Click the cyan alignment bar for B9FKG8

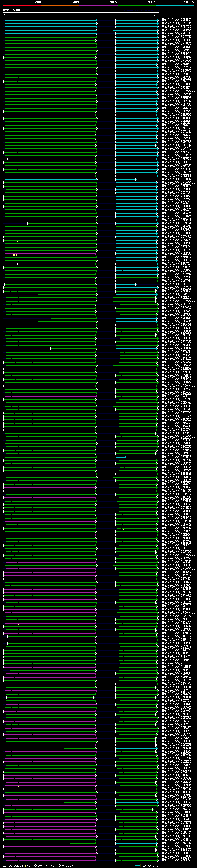(x=136, y=802)
